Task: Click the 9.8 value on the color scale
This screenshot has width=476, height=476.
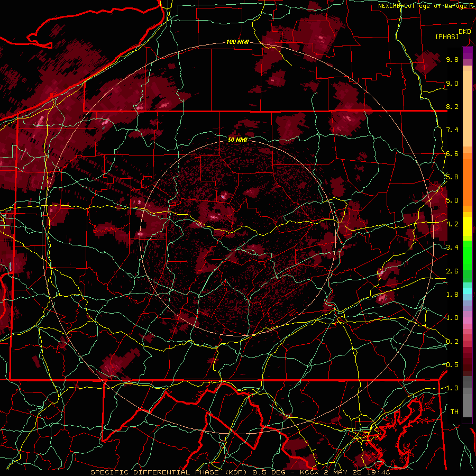Action: click(x=452, y=59)
